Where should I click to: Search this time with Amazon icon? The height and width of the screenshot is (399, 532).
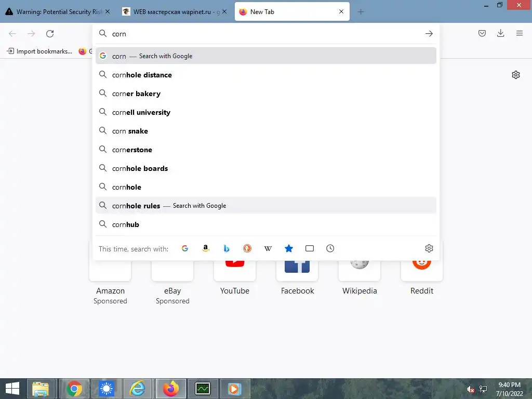pos(206,248)
